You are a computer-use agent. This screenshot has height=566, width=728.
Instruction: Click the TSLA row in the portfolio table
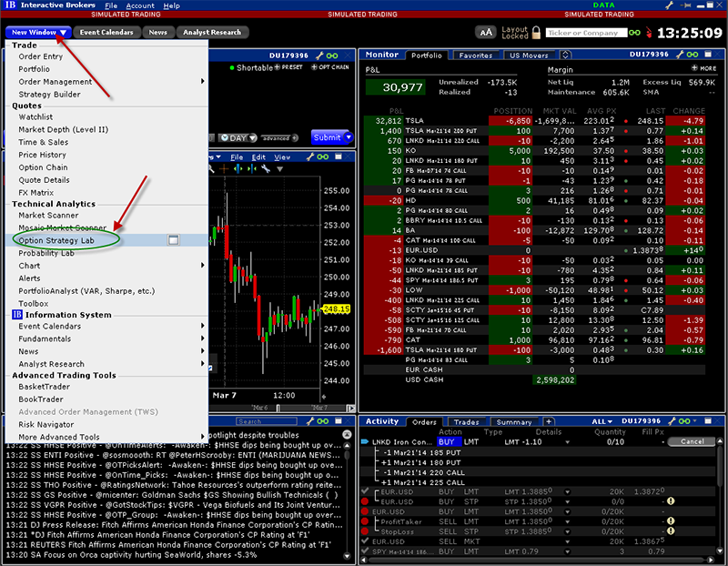[x=534, y=121]
